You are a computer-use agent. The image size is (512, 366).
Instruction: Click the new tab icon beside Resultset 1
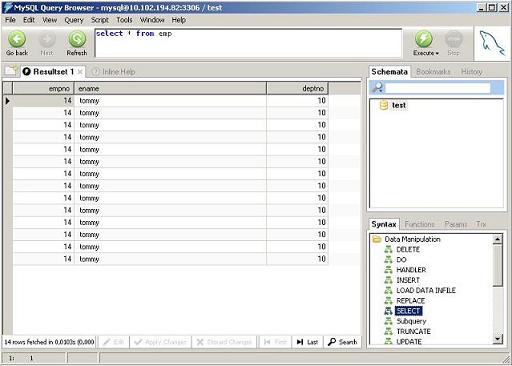pos(11,71)
